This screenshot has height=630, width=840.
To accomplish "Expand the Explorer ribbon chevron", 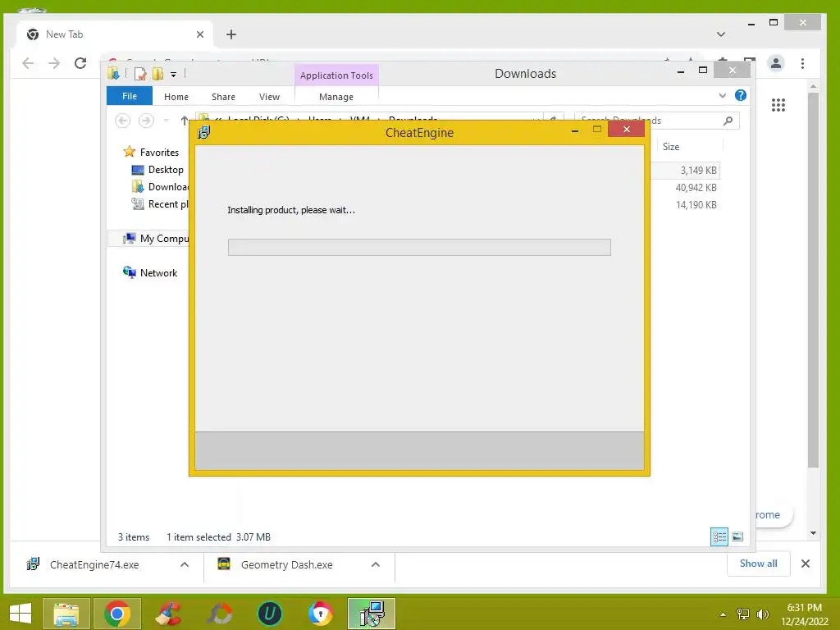I will (x=723, y=95).
